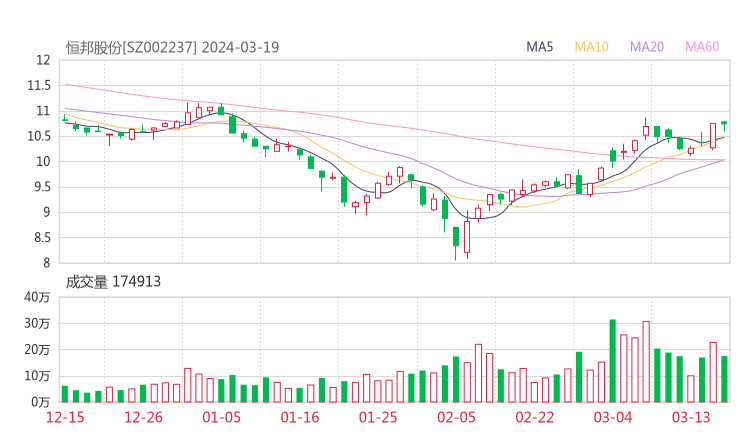740x440 pixels.
Task: Click the 11.5 price axis label
Action: pos(39,85)
